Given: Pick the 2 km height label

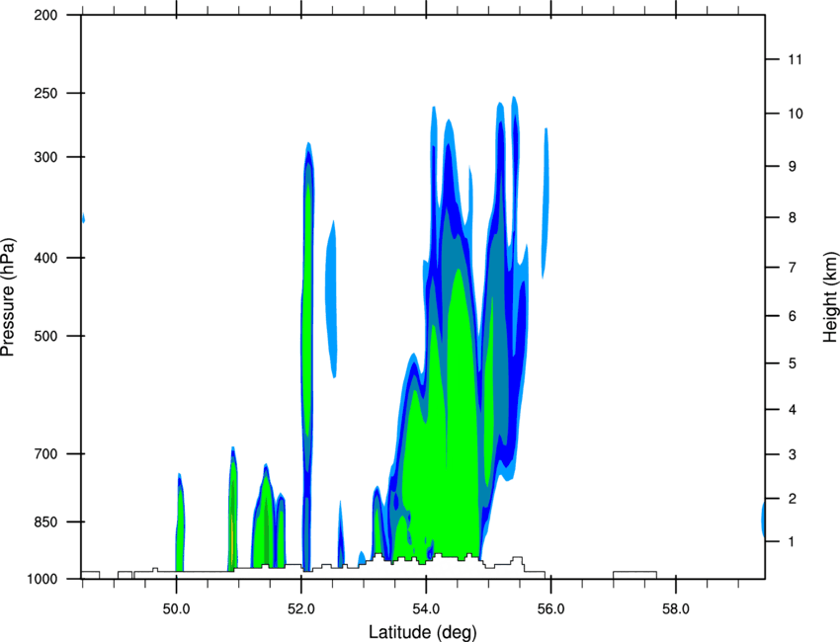Looking at the screenshot, I should click(792, 499).
